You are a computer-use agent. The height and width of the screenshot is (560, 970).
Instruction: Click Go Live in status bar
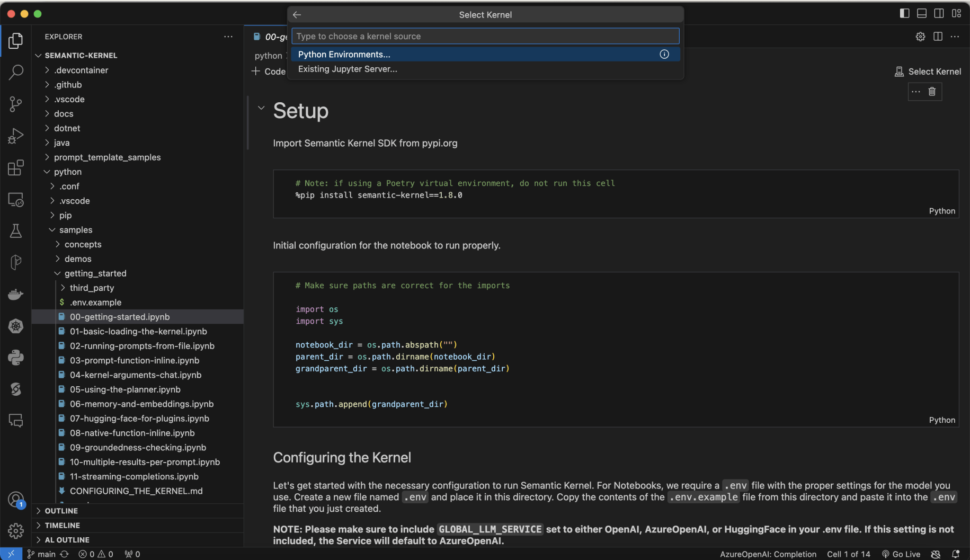pos(901,554)
